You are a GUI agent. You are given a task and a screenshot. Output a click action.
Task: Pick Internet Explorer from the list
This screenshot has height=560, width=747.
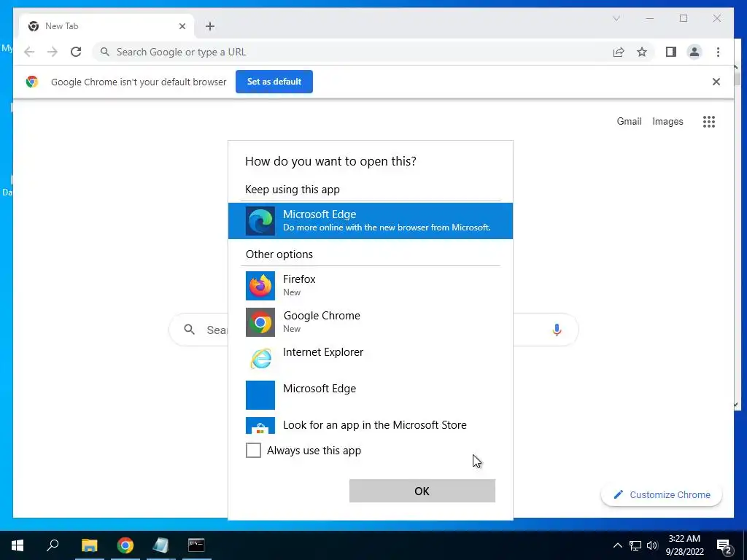(x=370, y=359)
